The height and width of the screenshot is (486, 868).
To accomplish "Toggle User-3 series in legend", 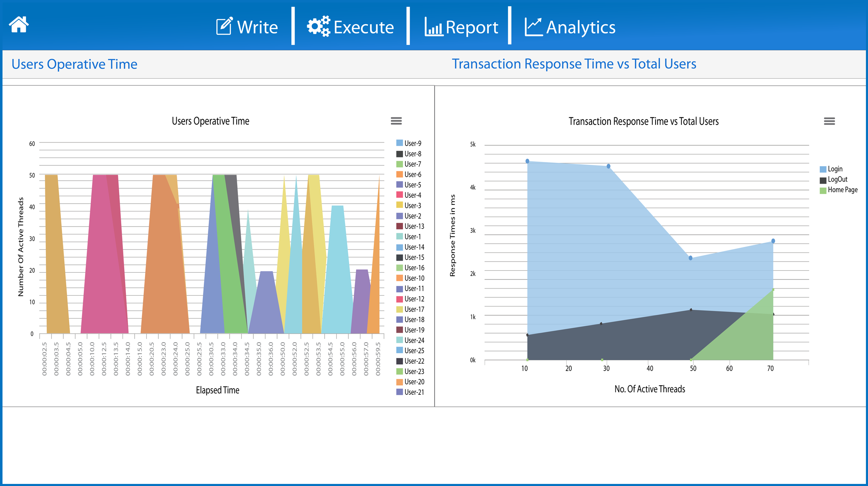I will pyautogui.click(x=409, y=205).
